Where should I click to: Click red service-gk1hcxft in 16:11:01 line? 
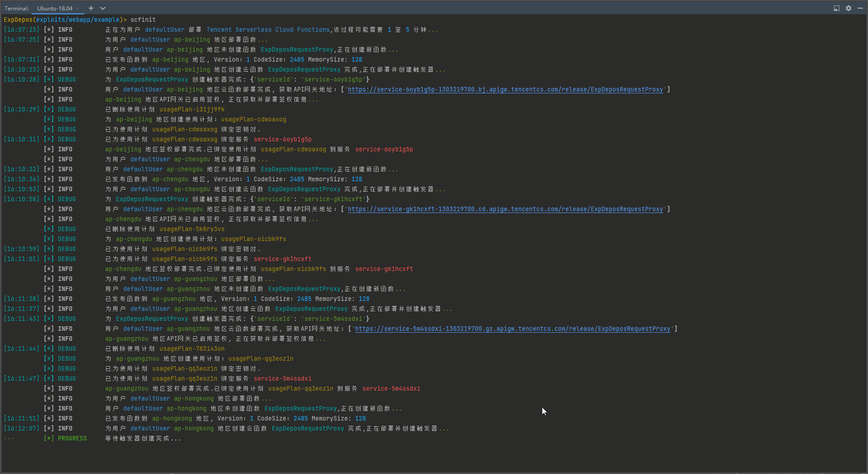(x=283, y=259)
